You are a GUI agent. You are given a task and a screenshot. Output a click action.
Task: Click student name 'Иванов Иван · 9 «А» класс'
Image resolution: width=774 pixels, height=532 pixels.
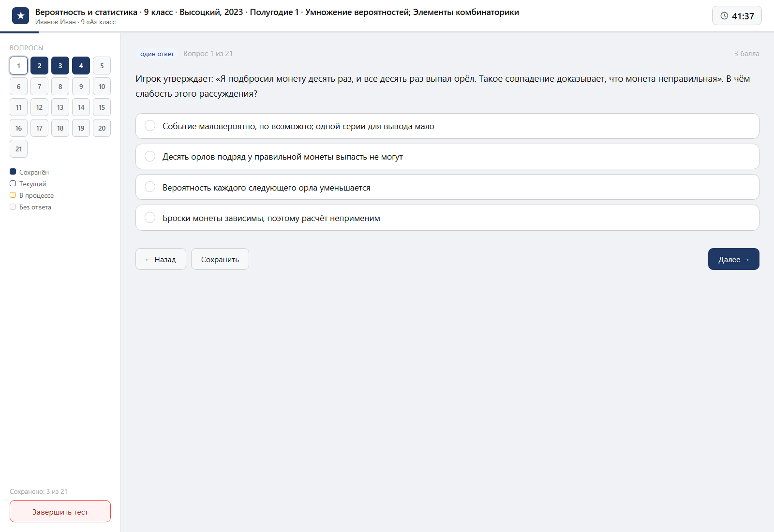[75, 22]
